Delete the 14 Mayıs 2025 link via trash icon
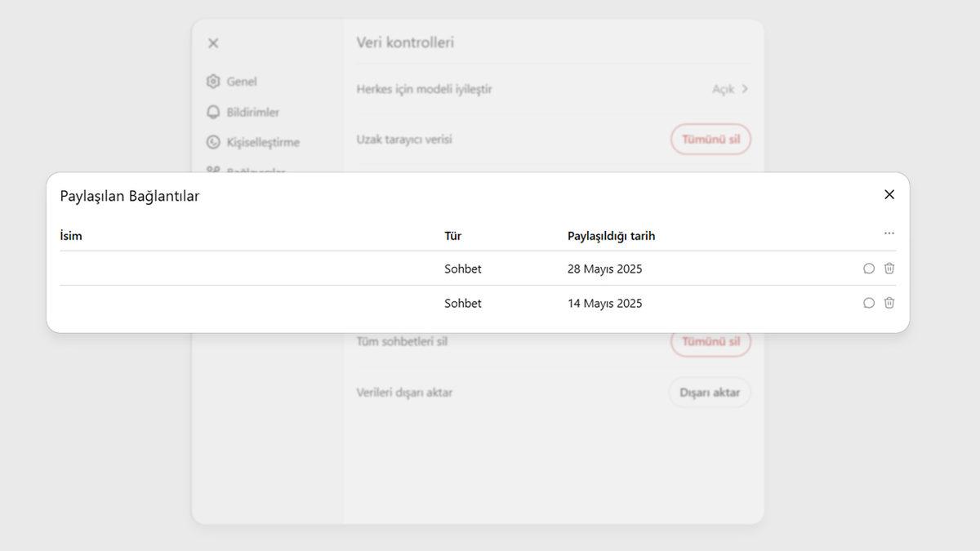 point(889,302)
